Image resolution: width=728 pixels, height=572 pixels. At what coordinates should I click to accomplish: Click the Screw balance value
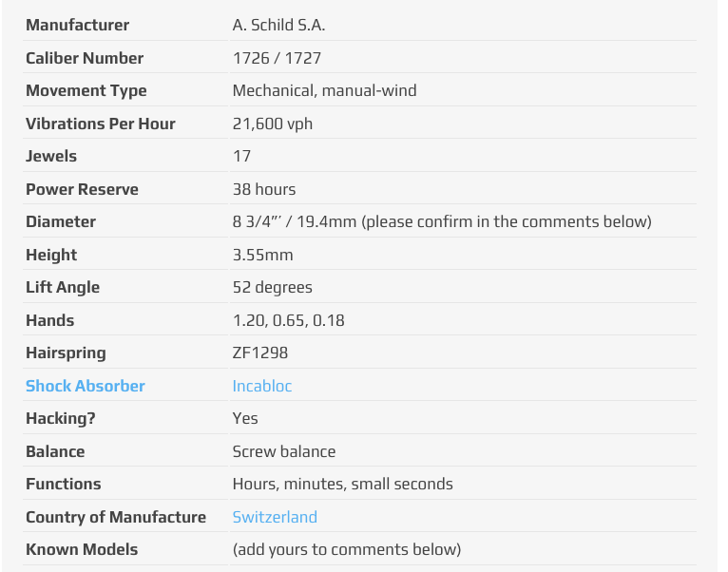pyautogui.click(x=284, y=451)
